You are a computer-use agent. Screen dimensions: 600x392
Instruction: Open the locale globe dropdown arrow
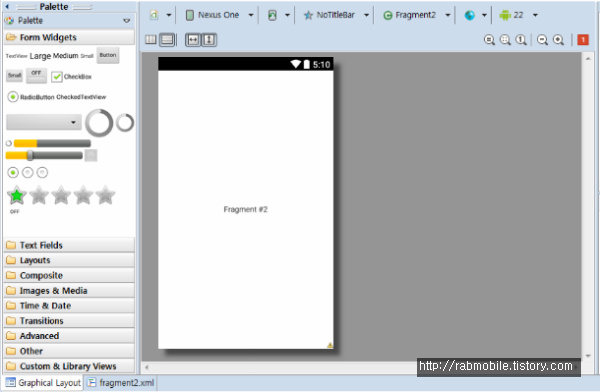point(484,15)
